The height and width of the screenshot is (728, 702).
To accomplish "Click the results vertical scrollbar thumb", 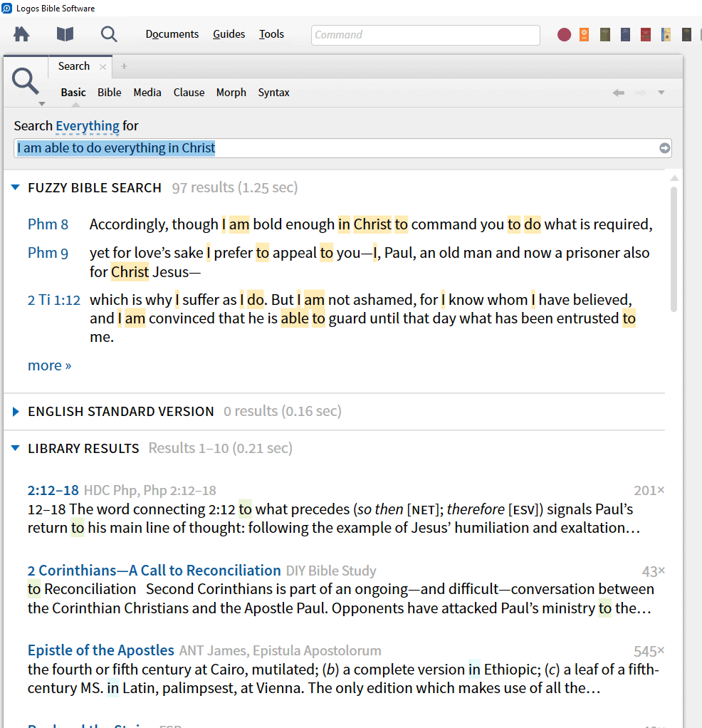I will [x=674, y=249].
